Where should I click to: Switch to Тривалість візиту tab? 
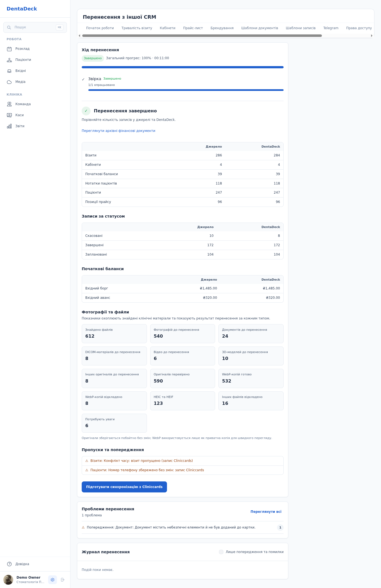pyautogui.click(x=137, y=28)
